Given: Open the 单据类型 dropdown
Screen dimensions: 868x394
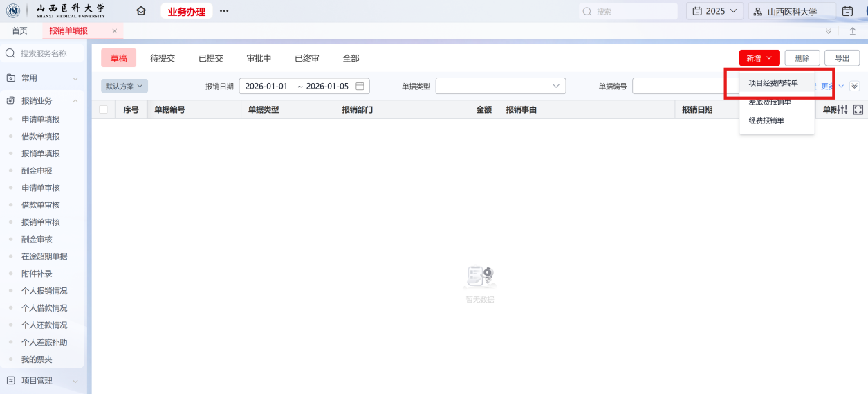Looking at the screenshot, I should pos(500,86).
